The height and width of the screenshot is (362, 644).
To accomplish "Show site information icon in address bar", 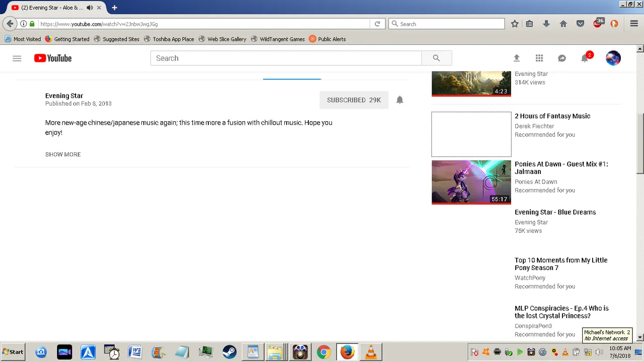I will 23,24.
